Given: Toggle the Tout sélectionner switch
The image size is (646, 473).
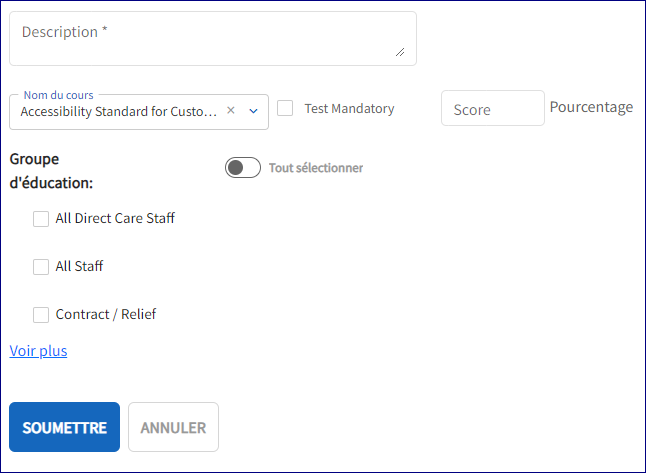Looking at the screenshot, I should [243, 168].
